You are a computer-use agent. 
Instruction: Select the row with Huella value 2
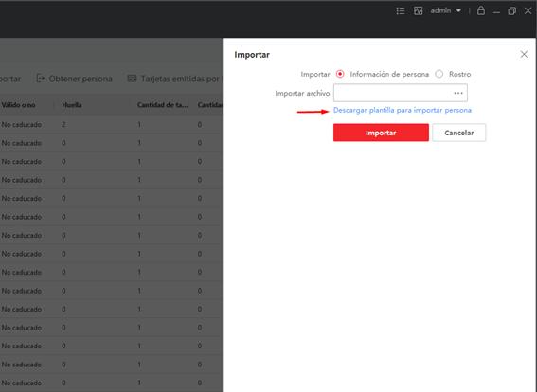coord(112,125)
